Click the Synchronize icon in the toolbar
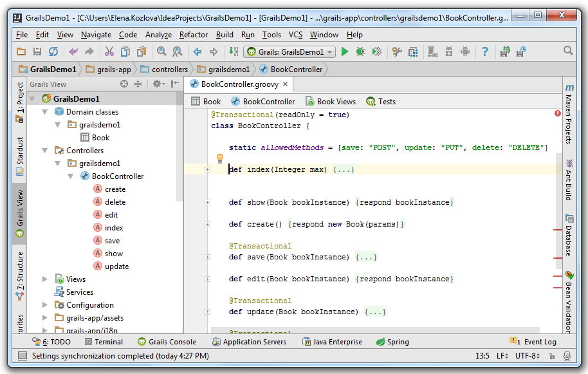Viewport: 588px width, 374px height. [53, 51]
